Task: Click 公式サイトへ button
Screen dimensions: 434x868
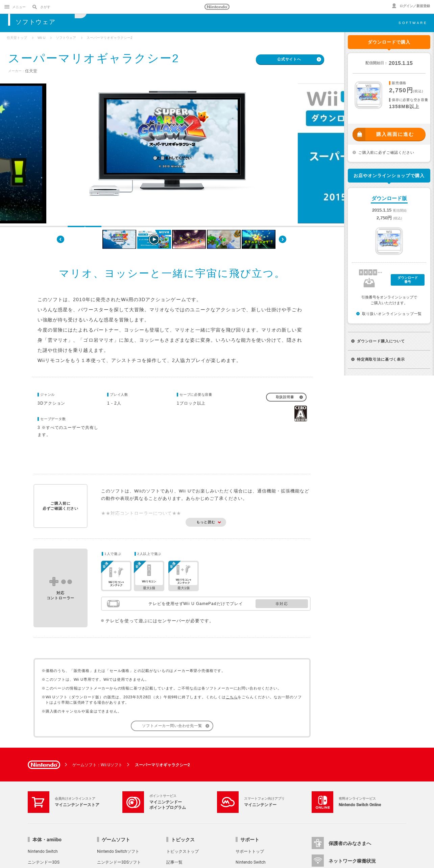Action: click(290, 59)
